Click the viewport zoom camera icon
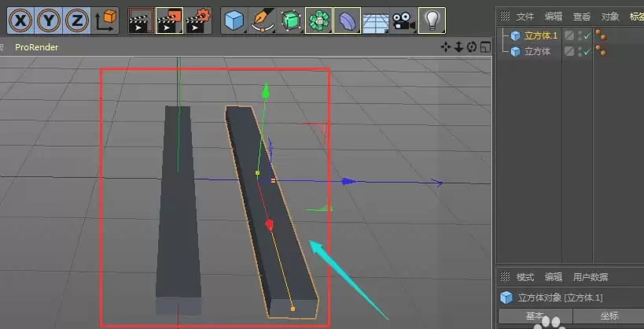Viewport: 644px width, 329px height. click(458, 47)
